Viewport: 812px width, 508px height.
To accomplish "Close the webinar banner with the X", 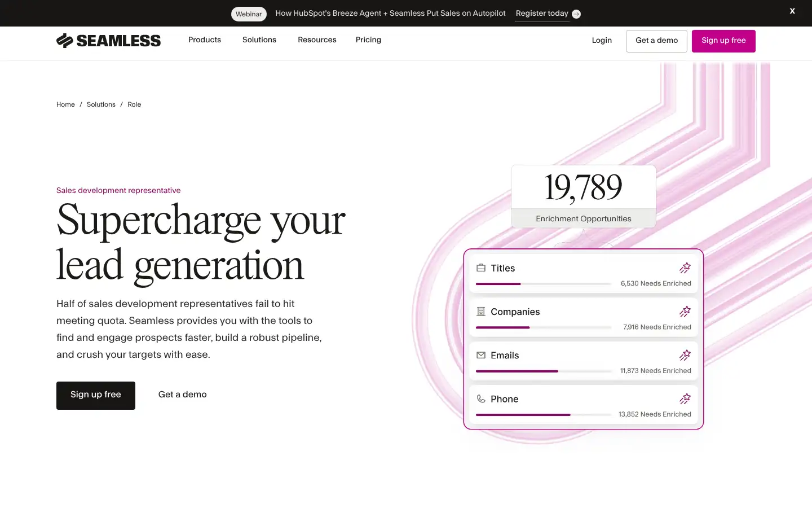I will pyautogui.click(x=792, y=11).
